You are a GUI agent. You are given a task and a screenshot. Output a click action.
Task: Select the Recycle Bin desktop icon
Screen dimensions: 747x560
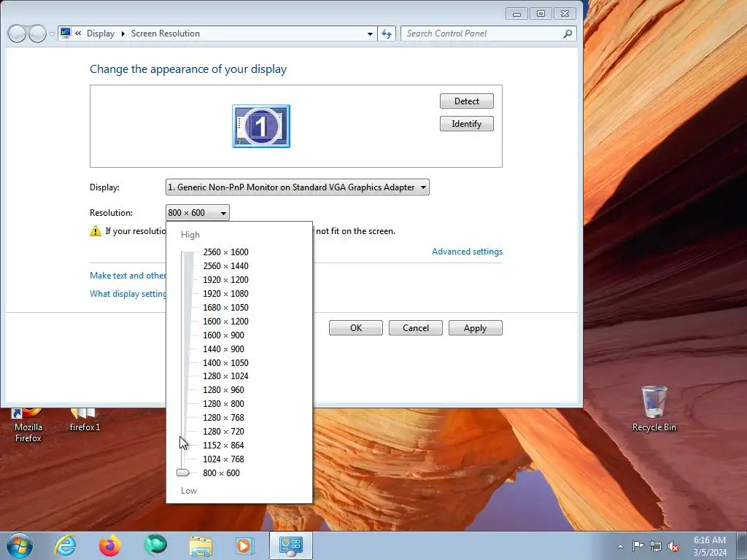[654, 408]
